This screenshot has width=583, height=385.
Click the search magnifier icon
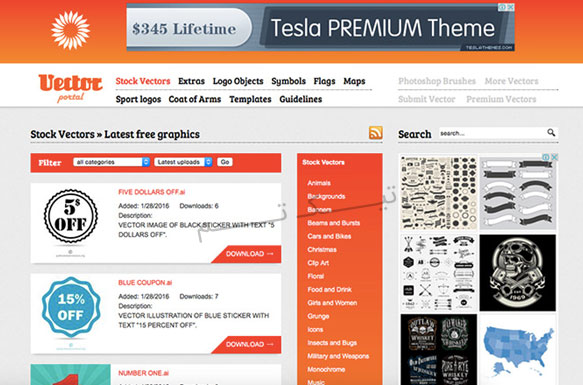pyautogui.click(x=551, y=132)
